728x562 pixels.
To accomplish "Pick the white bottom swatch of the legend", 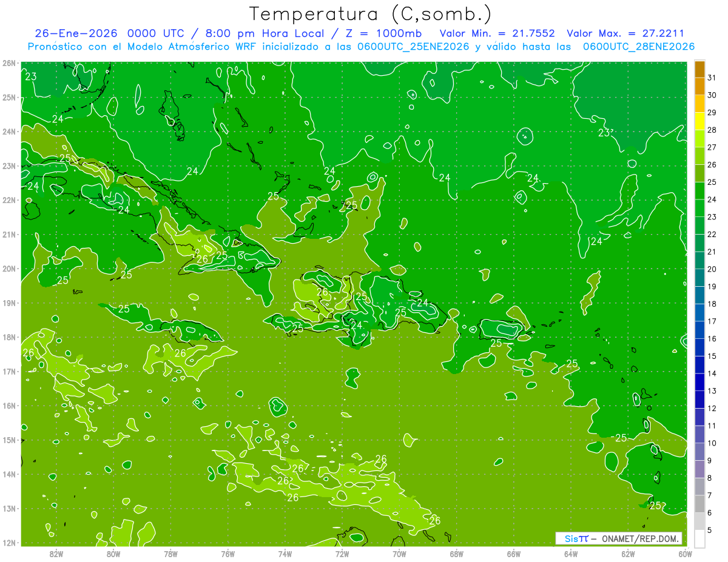I will [x=699, y=538].
